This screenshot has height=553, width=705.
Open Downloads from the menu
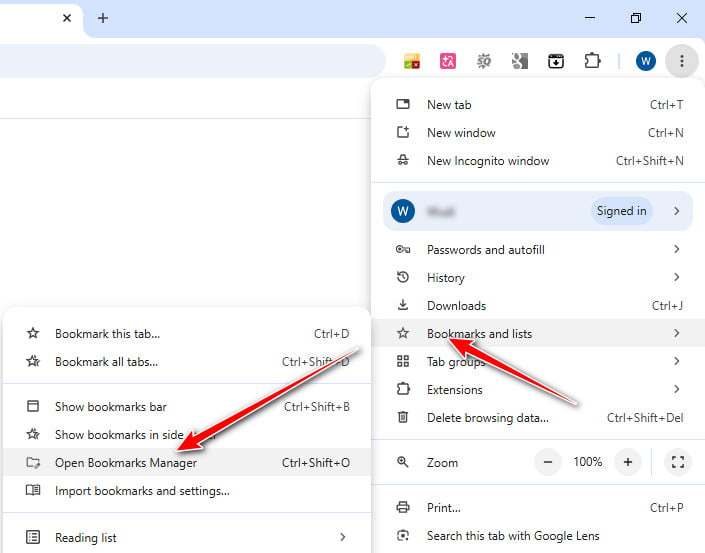pyautogui.click(x=538, y=306)
